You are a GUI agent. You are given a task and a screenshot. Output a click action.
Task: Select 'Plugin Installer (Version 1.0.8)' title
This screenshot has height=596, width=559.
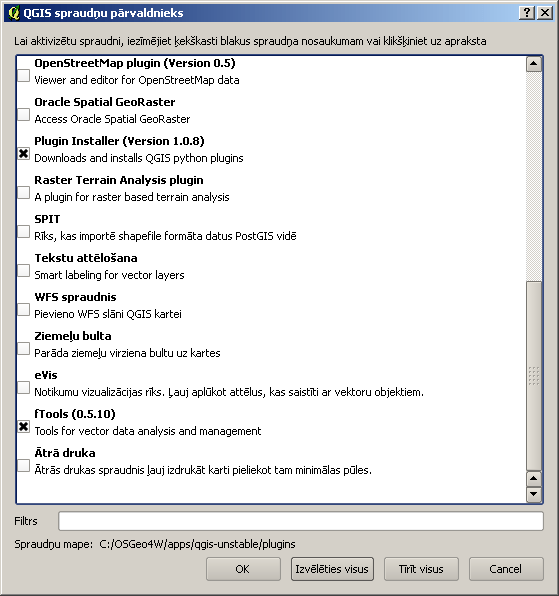(x=119, y=141)
